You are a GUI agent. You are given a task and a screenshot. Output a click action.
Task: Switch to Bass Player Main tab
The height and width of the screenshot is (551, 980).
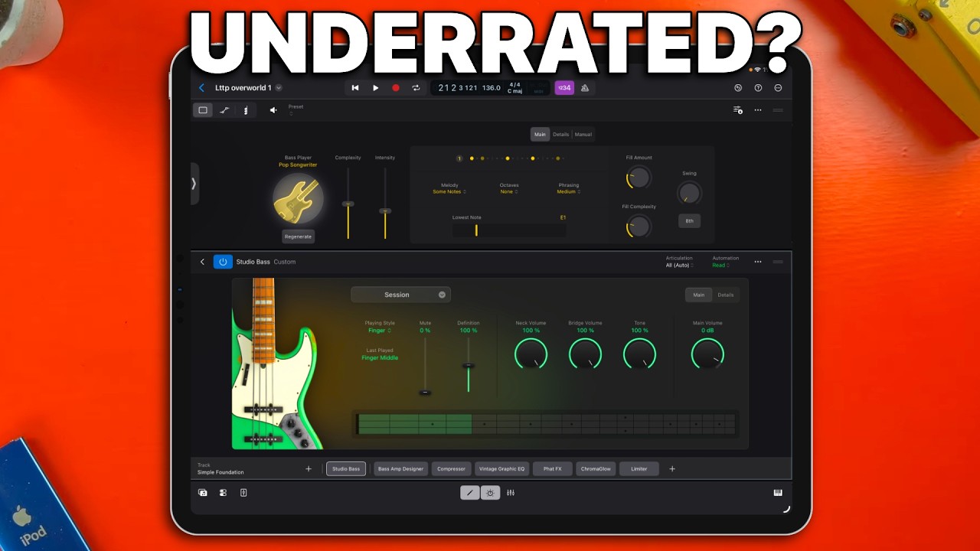click(541, 134)
